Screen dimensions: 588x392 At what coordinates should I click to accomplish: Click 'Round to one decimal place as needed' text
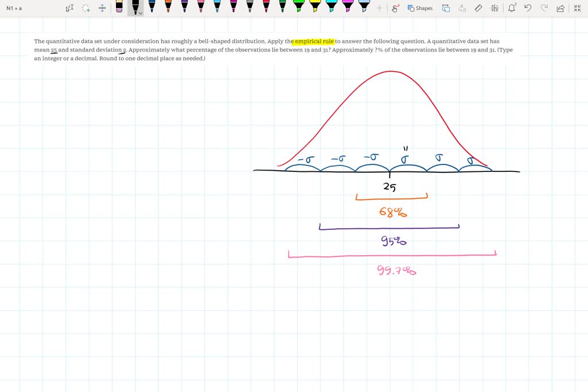click(151, 59)
